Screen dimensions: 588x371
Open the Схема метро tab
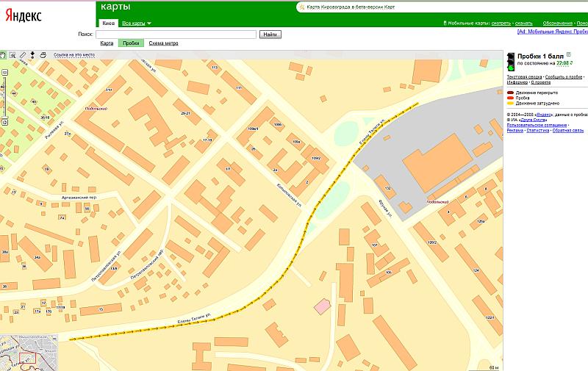[163, 43]
